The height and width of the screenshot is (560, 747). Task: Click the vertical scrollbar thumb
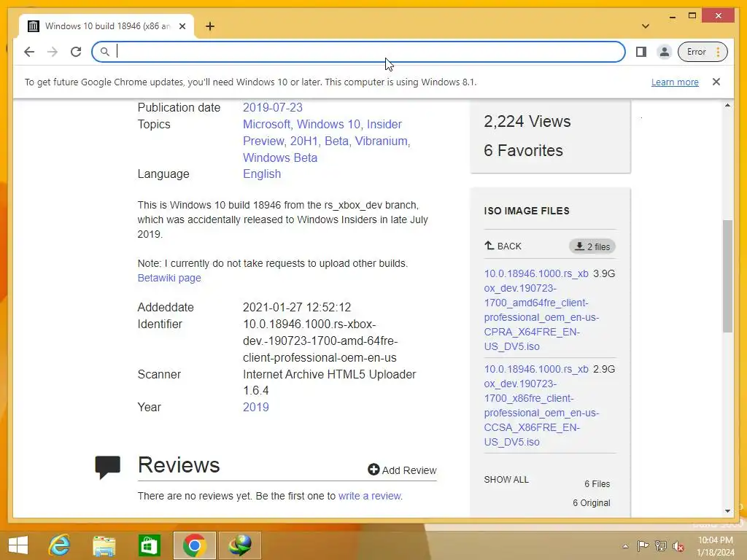[727, 276]
